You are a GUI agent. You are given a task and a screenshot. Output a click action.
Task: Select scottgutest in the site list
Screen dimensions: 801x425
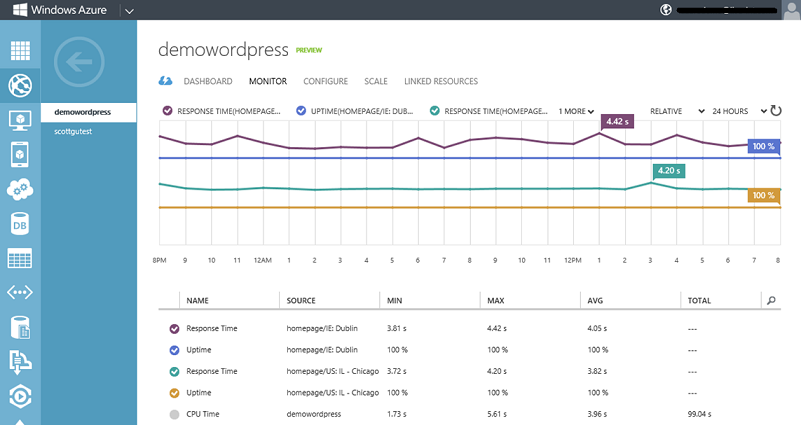pos(73,131)
